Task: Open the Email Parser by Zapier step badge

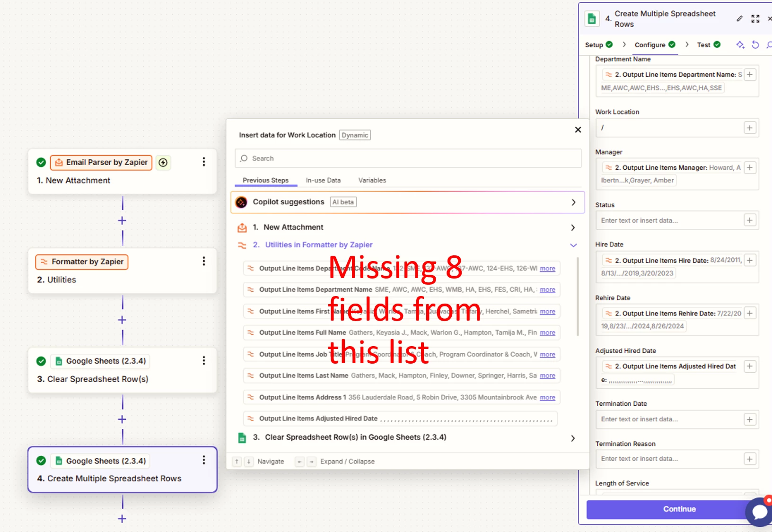Action: 101,162
